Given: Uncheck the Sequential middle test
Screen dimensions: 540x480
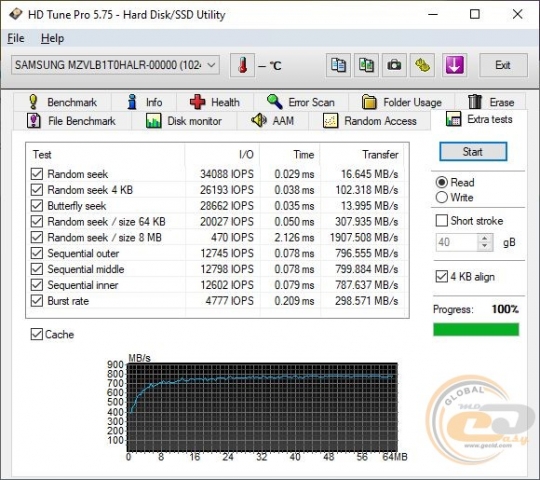Looking at the screenshot, I should [37, 269].
